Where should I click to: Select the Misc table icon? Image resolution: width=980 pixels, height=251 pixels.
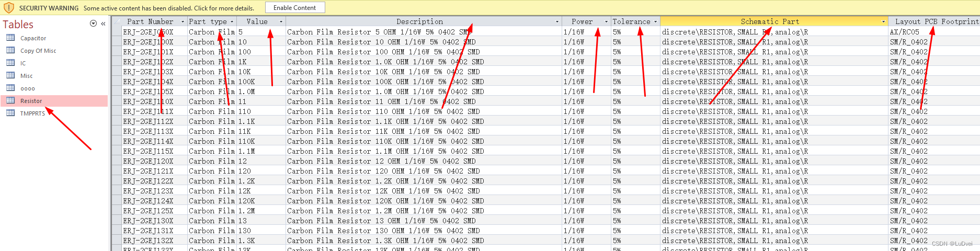[10, 75]
